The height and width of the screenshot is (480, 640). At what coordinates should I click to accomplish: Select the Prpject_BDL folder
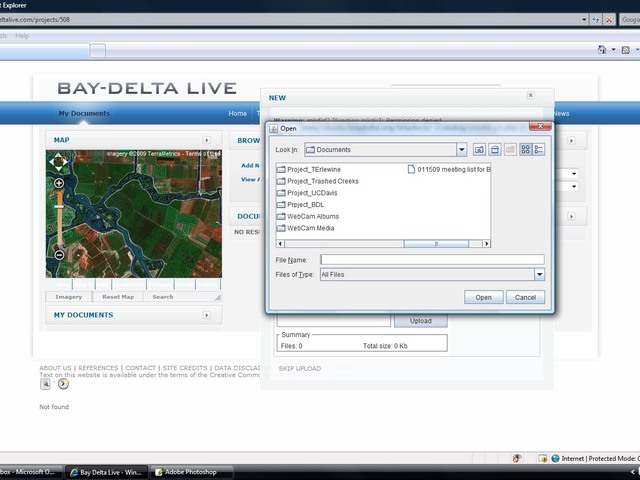click(x=300, y=205)
